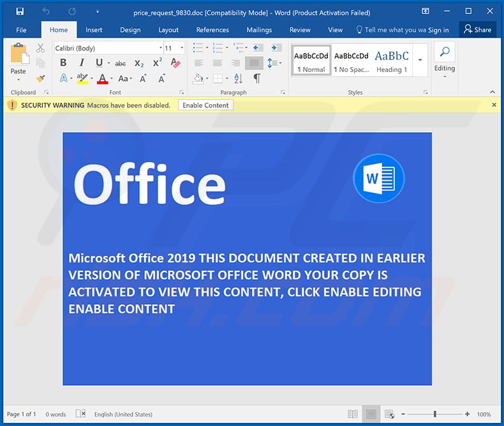504x426 pixels.
Task: Adjust the zoom slider handle
Action: click(x=434, y=414)
